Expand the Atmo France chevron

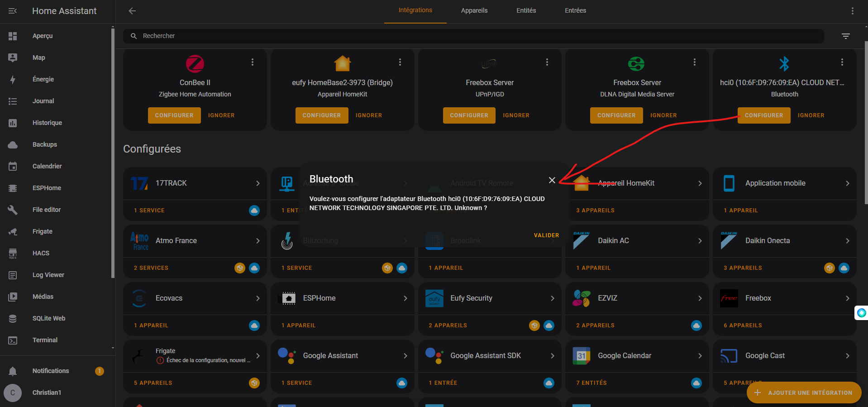tap(258, 241)
